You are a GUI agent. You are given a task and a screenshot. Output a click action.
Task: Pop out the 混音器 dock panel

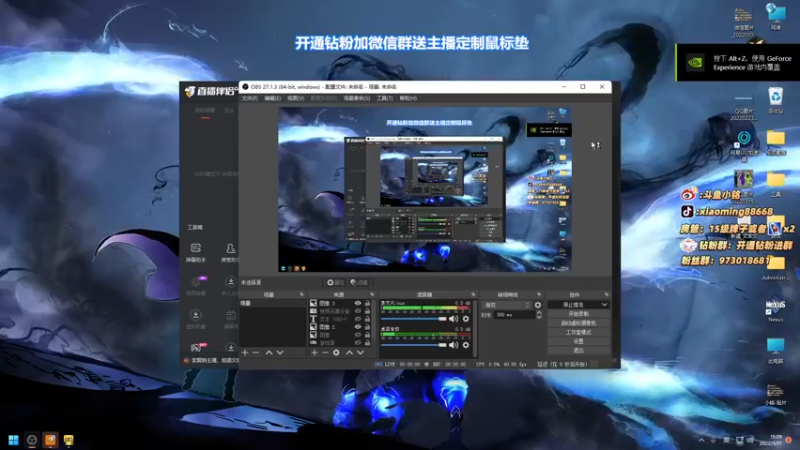[x=472, y=294]
